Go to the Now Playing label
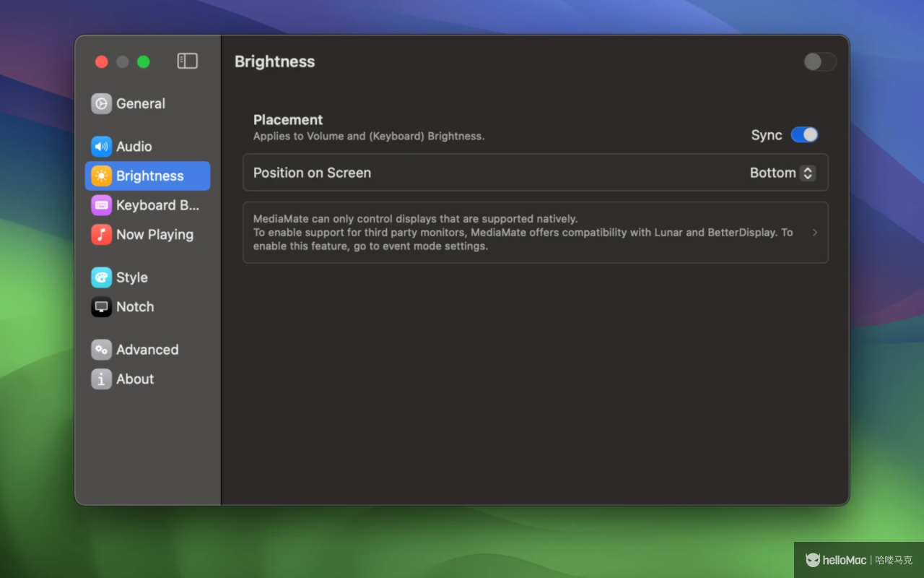 [154, 234]
